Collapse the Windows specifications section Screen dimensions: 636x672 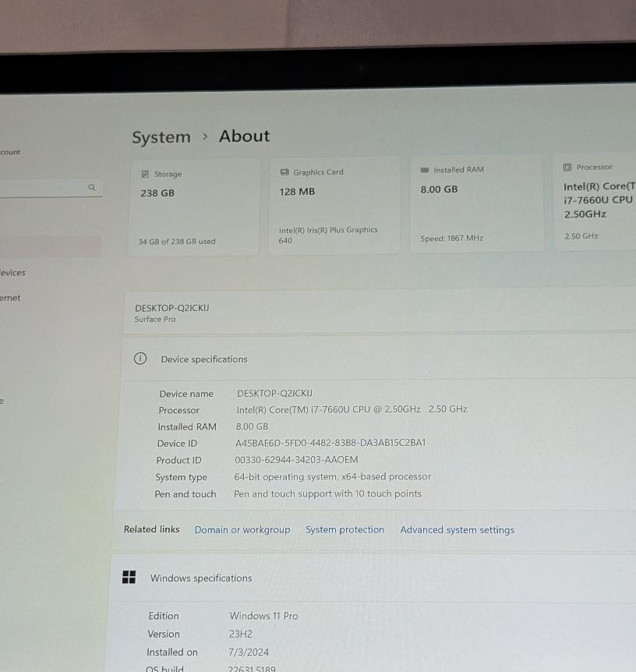coord(373,578)
